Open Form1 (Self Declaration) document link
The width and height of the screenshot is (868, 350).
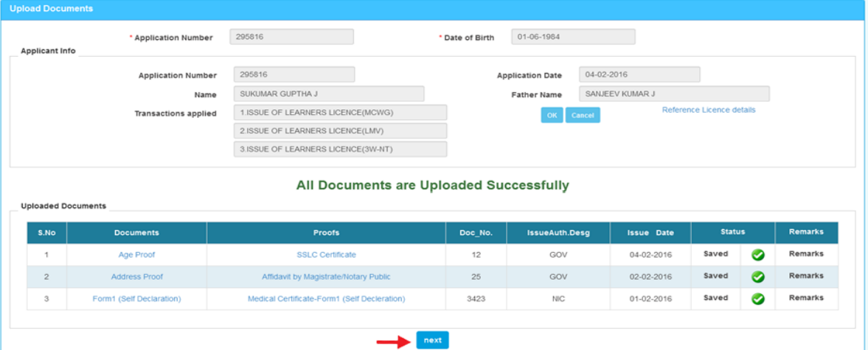136,299
